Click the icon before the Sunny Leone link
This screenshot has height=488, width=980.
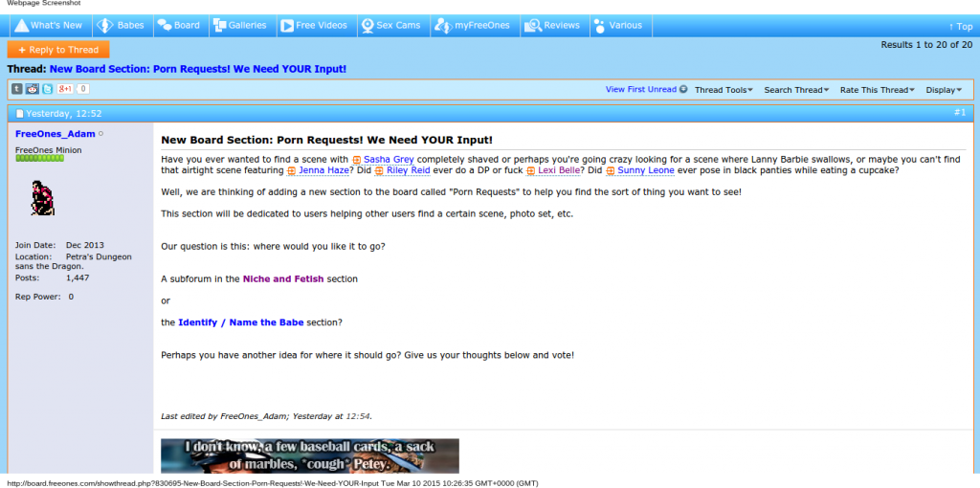pyautogui.click(x=611, y=170)
